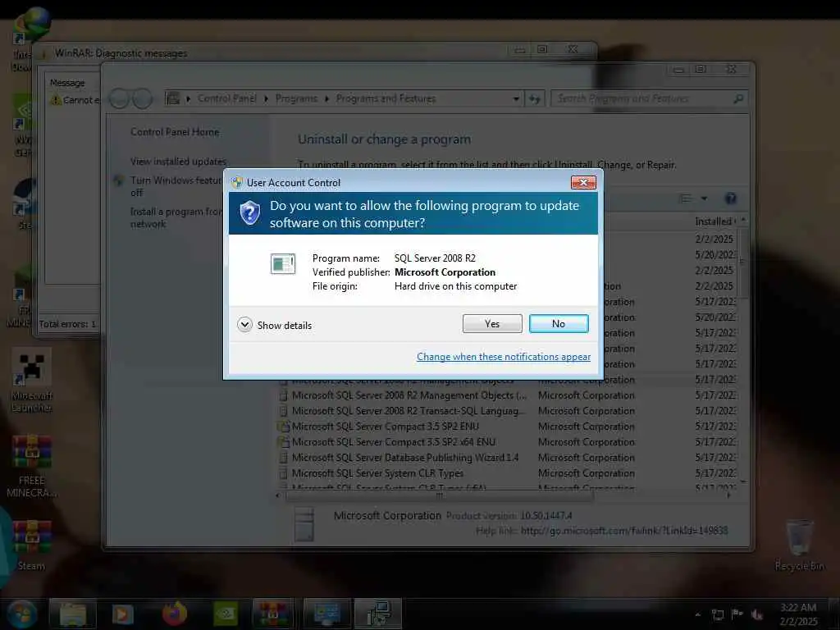This screenshot has height=630, width=840.
Task: Click the warning icon in WinRAR messages
Action: [x=56, y=99]
